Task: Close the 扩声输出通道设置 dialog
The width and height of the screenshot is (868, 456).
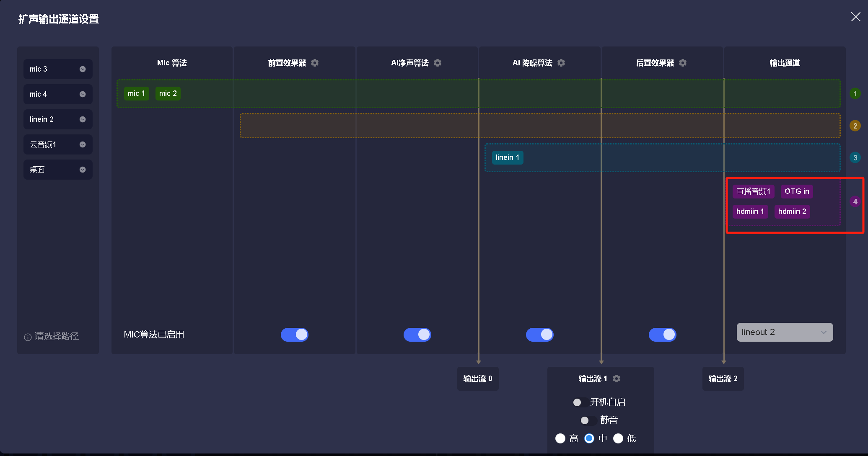Action: coord(855,17)
